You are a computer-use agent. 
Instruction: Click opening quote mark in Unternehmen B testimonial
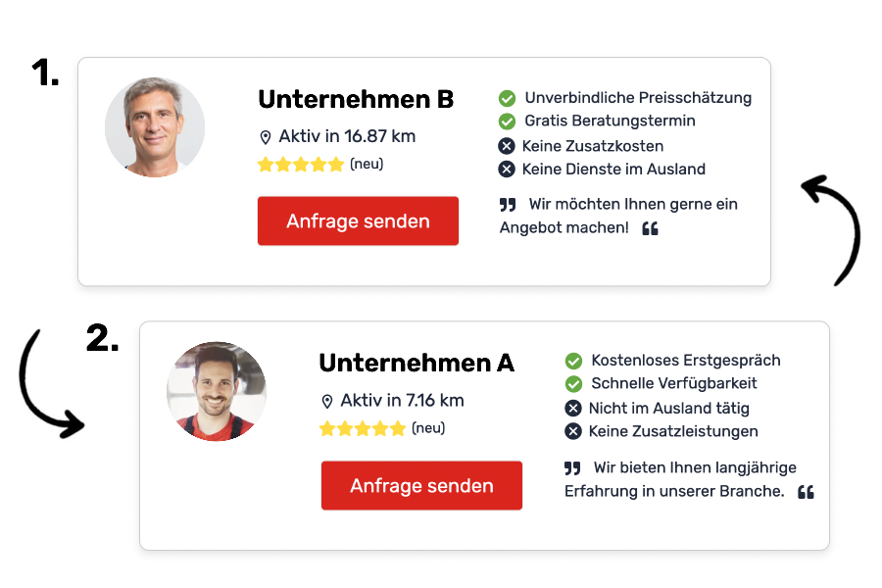tap(508, 205)
